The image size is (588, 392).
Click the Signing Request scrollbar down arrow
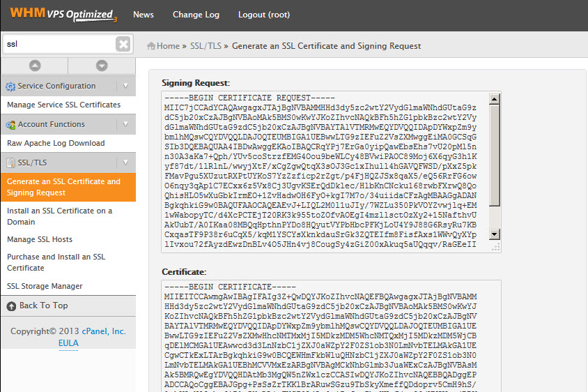[x=494, y=247]
